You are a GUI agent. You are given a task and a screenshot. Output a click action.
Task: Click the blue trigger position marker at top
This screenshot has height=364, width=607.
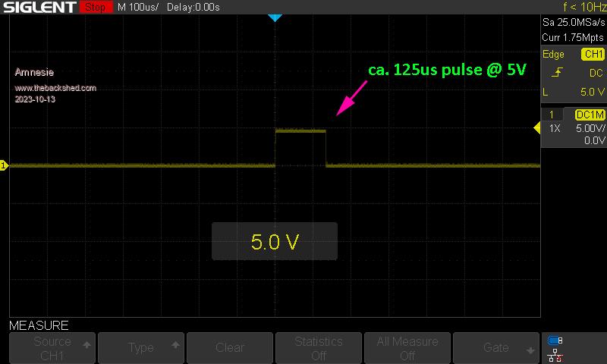click(x=275, y=17)
